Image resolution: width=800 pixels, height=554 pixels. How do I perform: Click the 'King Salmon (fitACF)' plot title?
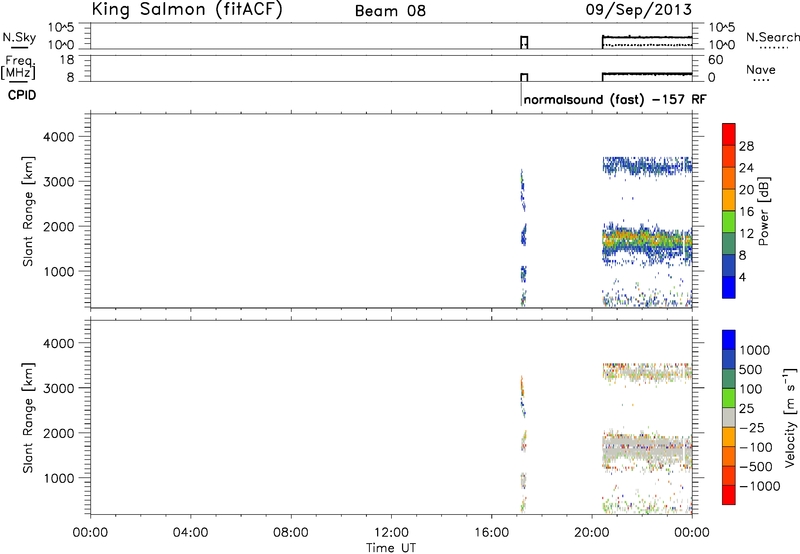click(x=187, y=10)
